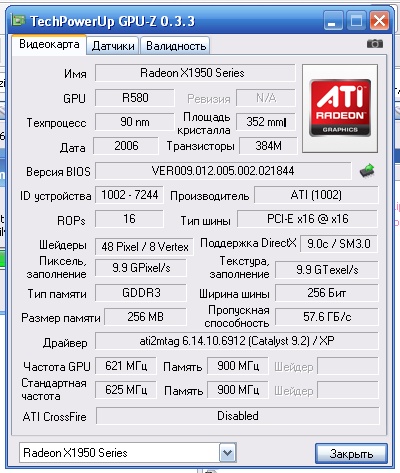
Task: Click the device ID 1002 - 7244 field
Action: 129,195
